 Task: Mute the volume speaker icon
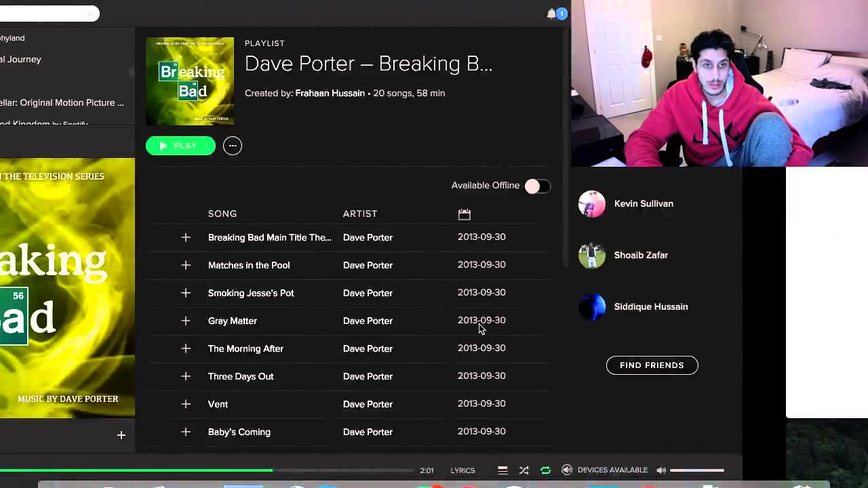coord(661,470)
